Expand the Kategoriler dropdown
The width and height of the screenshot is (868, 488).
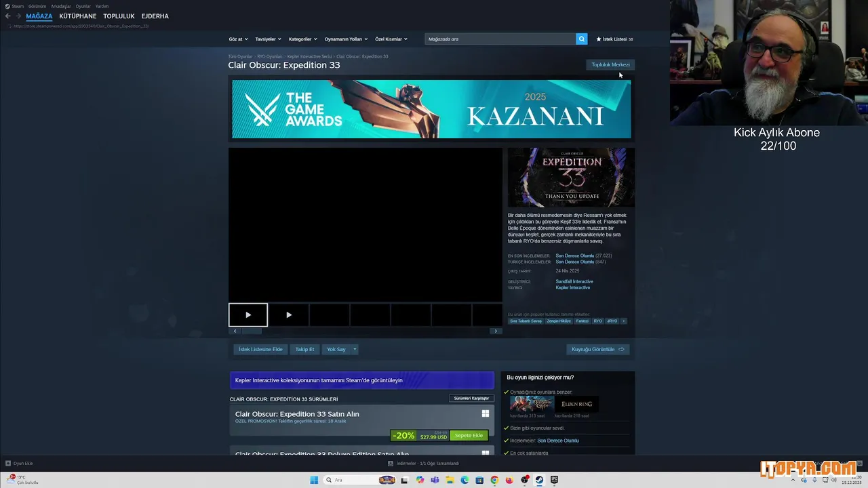pos(302,39)
